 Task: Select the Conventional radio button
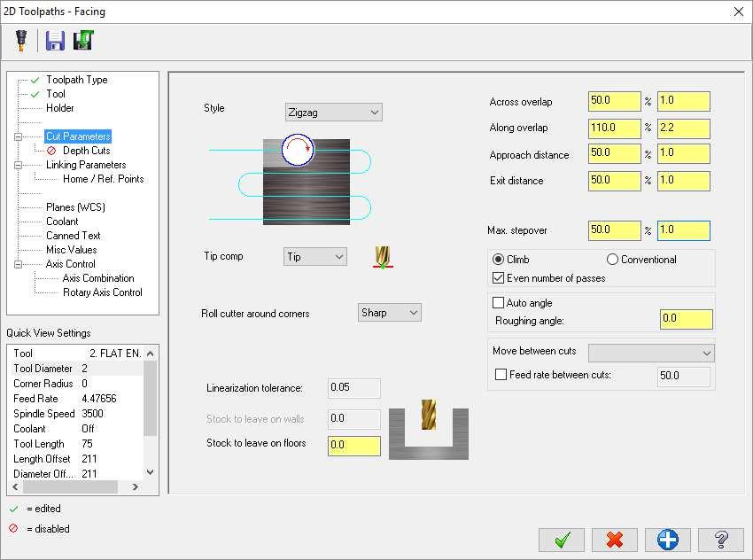(612, 260)
